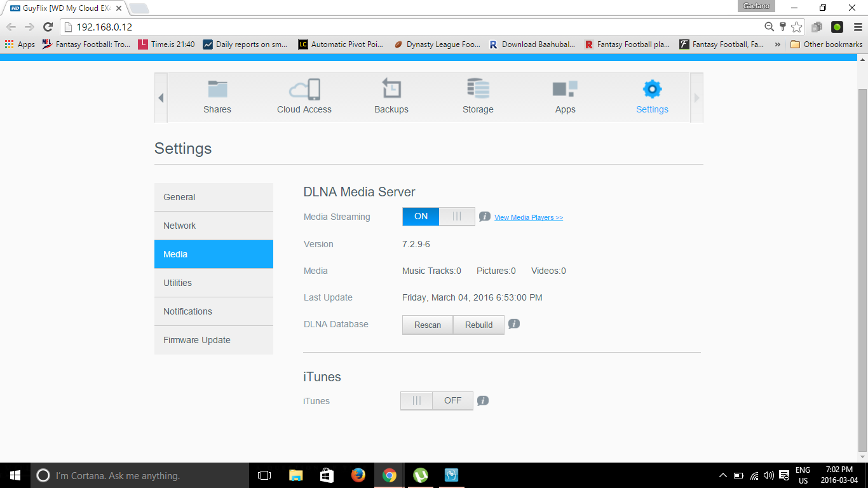Open Firmware Update in the settings sidebar
The width and height of the screenshot is (868, 488).
(x=214, y=340)
